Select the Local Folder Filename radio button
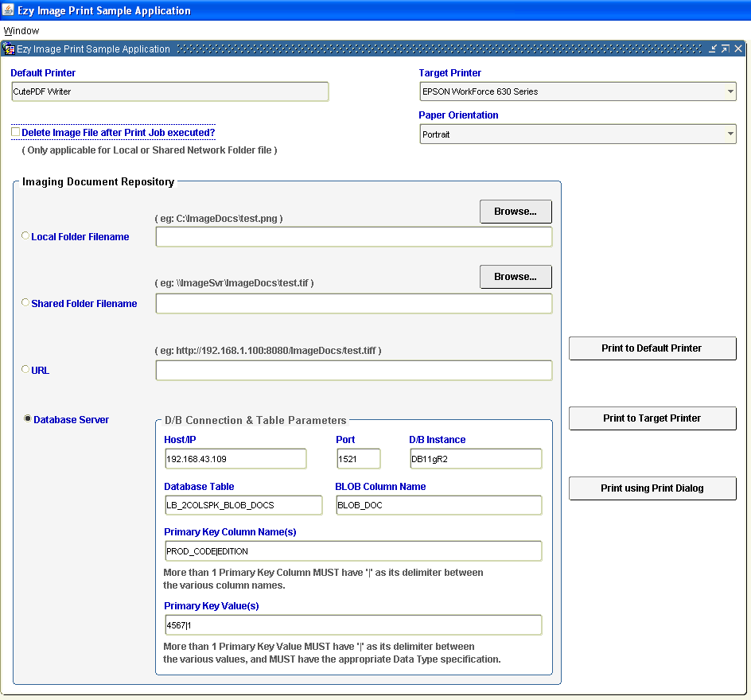The height and width of the screenshot is (700, 751). coord(25,235)
